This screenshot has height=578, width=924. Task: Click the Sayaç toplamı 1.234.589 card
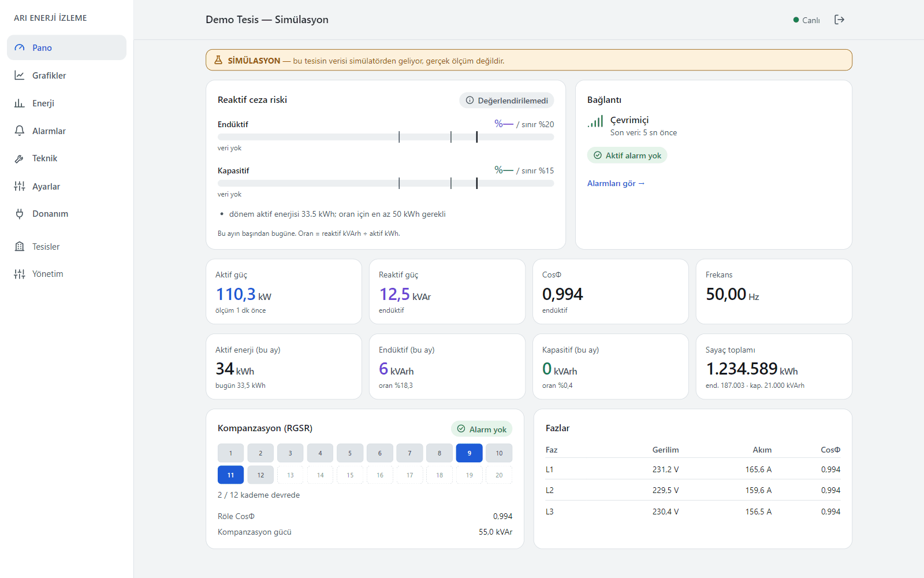(x=774, y=366)
